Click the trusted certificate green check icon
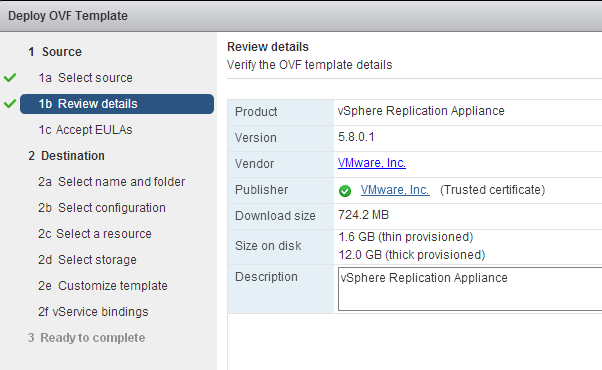Image resolution: width=602 pixels, height=370 pixels. click(x=345, y=191)
